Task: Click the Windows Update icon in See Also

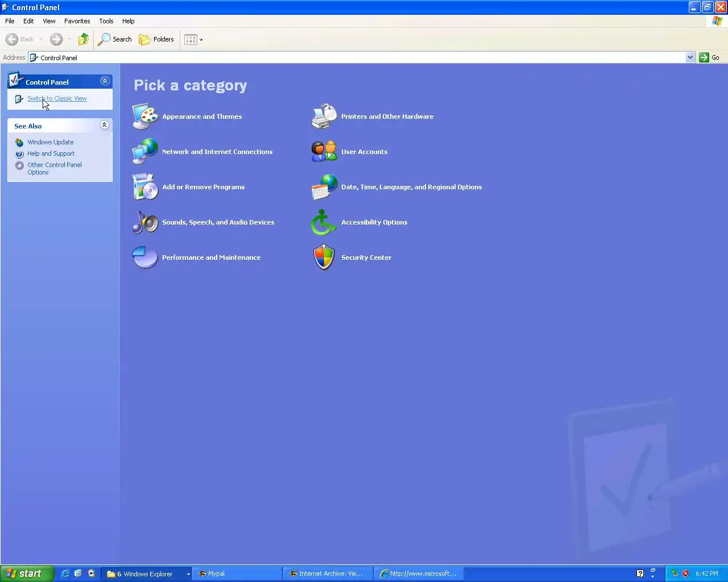Action: coord(19,142)
